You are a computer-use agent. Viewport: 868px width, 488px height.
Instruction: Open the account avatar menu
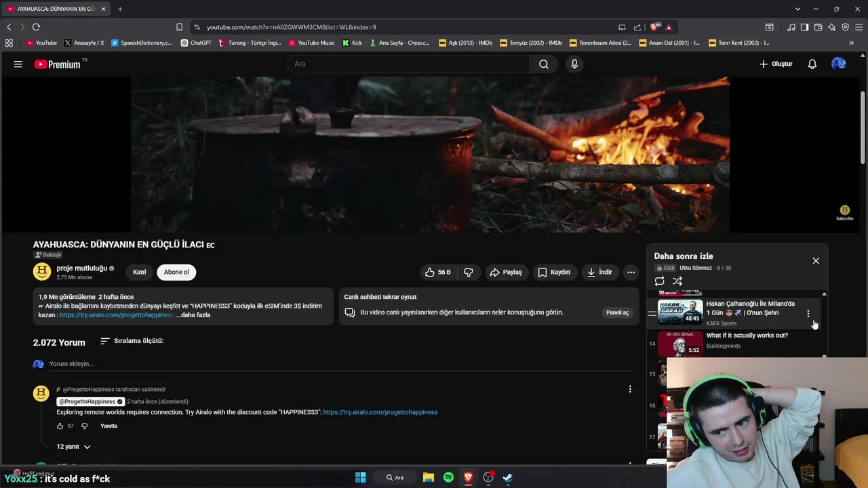(x=839, y=64)
